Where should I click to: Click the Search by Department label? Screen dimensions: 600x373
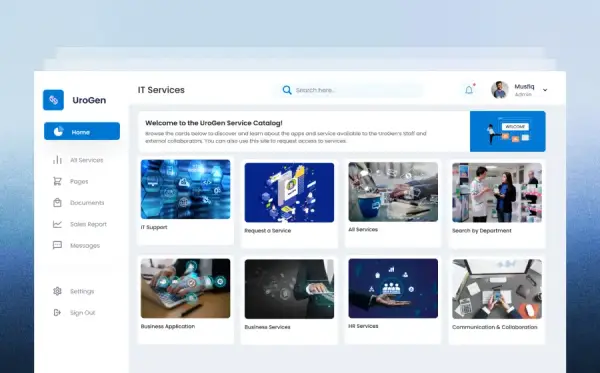(x=482, y=231)
